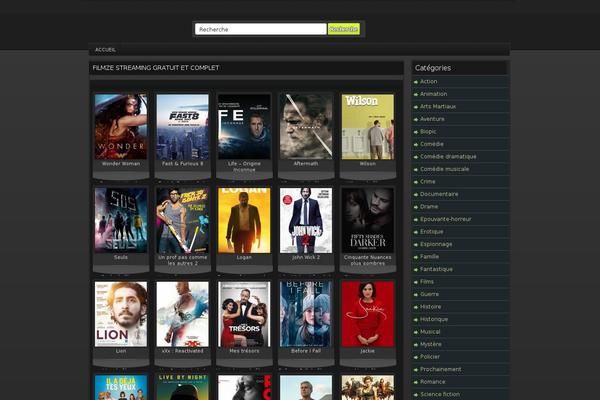
Task: Select the Fantastique category
Action: [x=436, y=269]
